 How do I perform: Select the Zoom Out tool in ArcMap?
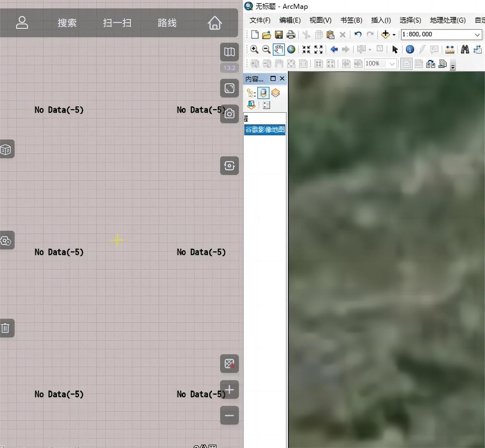266,49
